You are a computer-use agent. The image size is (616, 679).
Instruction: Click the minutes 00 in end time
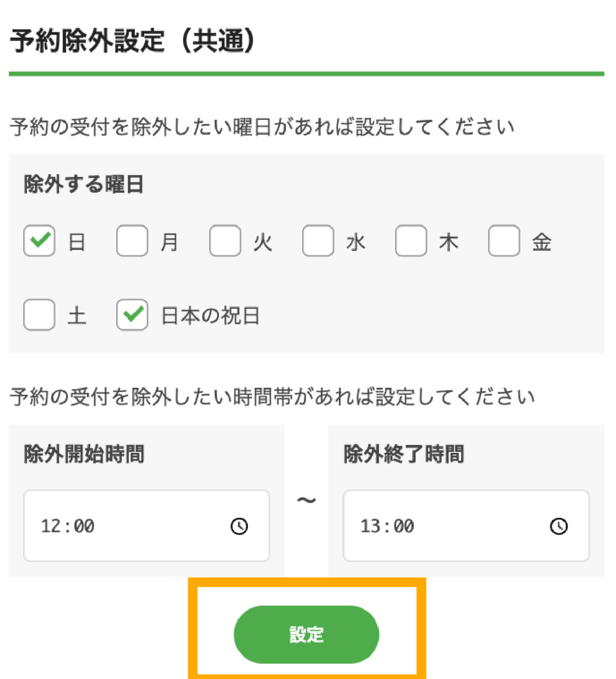click(x=404, y=526)
